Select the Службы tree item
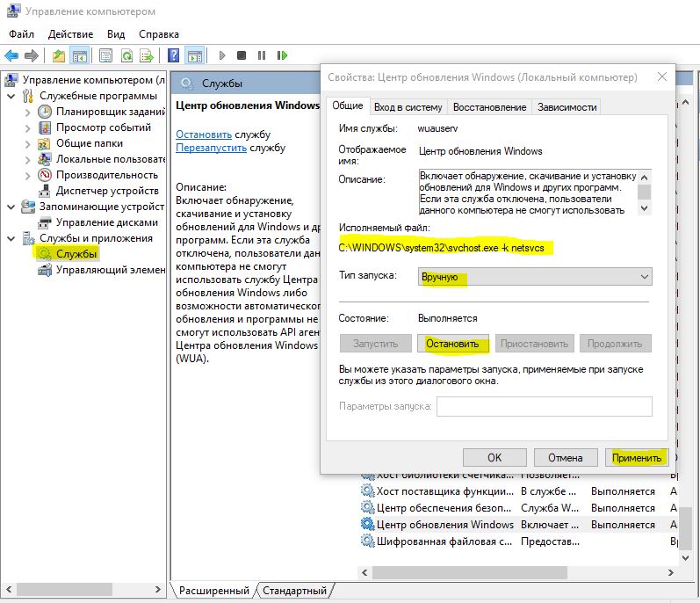The image size is (700, 603). pos(76,254)
